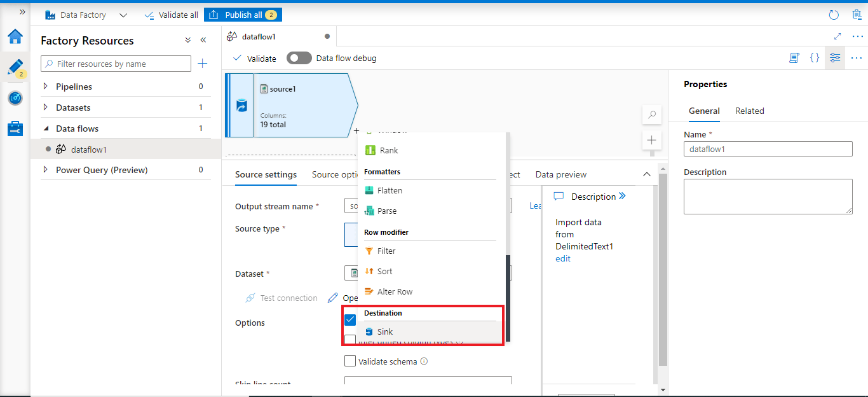
Task: Switch to the Related properties tab
Action: point(749,111)
